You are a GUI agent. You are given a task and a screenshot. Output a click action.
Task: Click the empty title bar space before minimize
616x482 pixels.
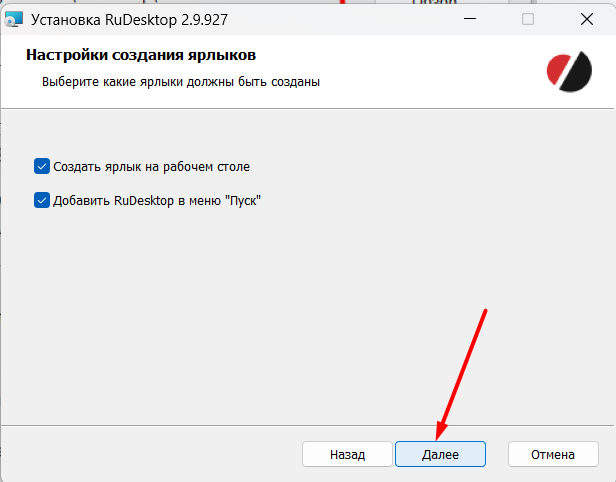click(350, 18)
